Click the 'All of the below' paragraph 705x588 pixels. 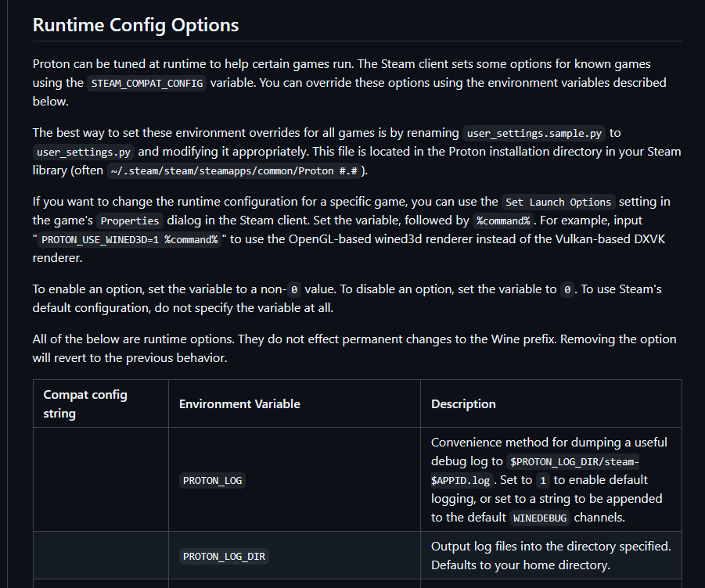tap(354, 348)
